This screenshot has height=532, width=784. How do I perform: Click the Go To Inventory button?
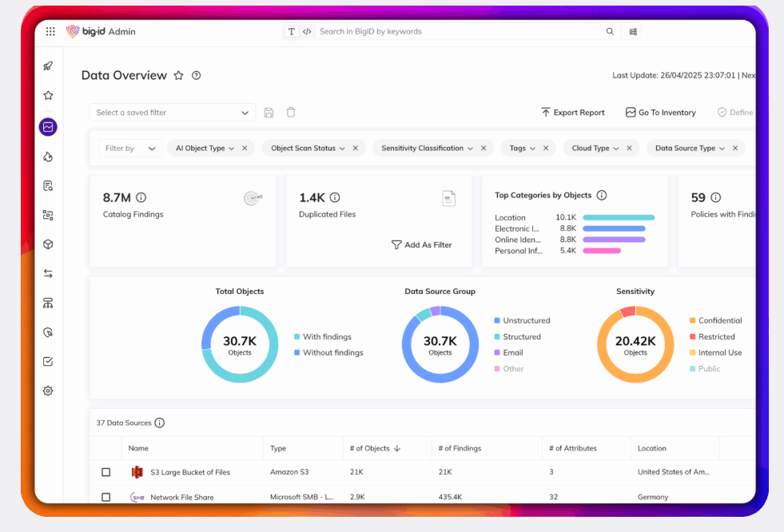pyautogui.click(x=660, y=113)
